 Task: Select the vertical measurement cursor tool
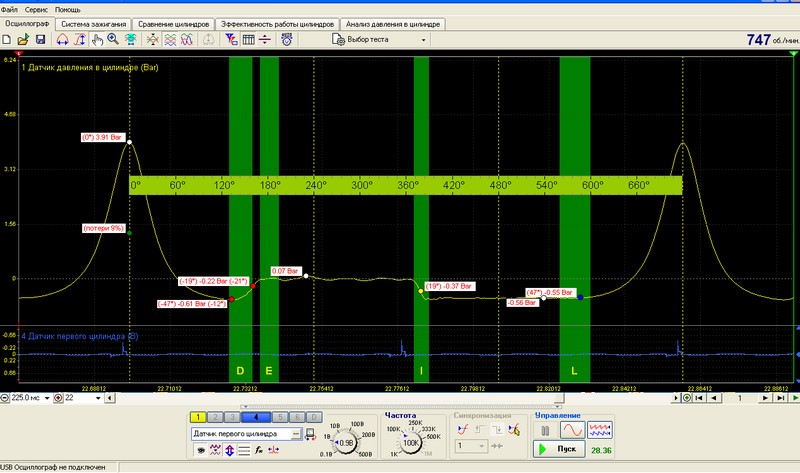(80, 39)
